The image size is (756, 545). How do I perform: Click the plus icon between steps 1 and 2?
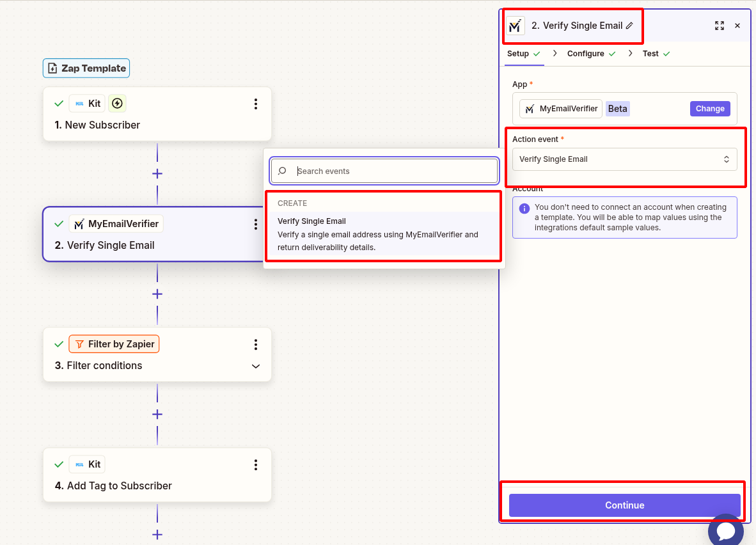coord(157,173)
